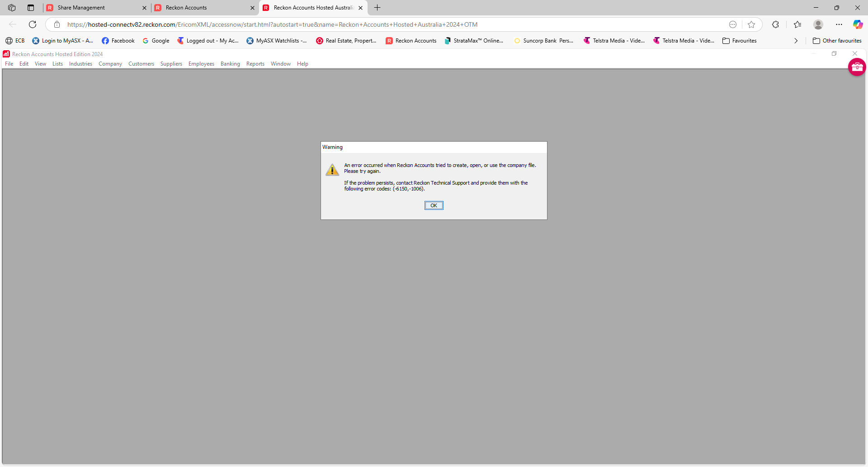Open the Settings and more menu
The width and height of the screenshot is (868, 467).
[x=839, y=24]
